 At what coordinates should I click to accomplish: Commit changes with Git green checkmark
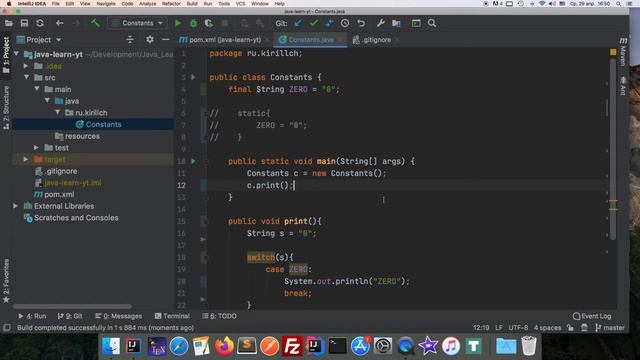point(313,23)
